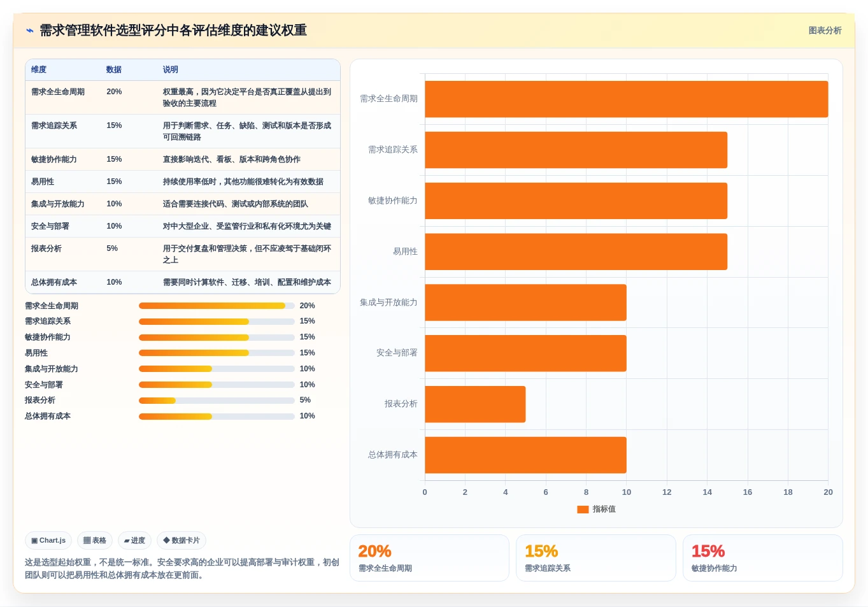Screen dimensions: 868x607
Task: Click the 需求全生命周期 20% progress bar
Action: click(217, 306)
